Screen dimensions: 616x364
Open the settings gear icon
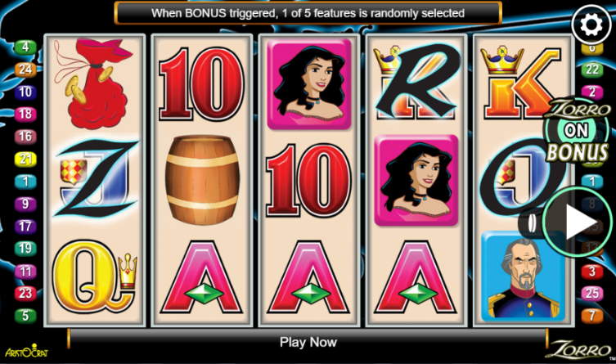pyautogui.click(x=591, y=25)
